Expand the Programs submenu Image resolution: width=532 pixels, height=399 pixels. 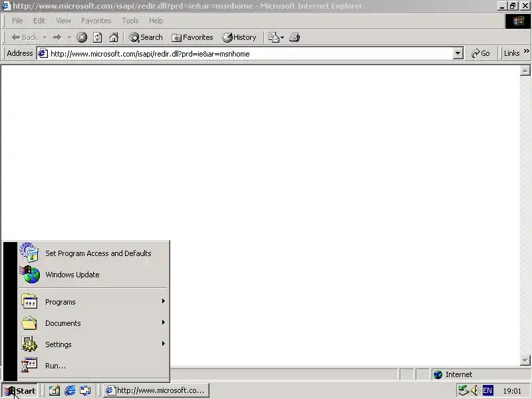coord(94,302)
